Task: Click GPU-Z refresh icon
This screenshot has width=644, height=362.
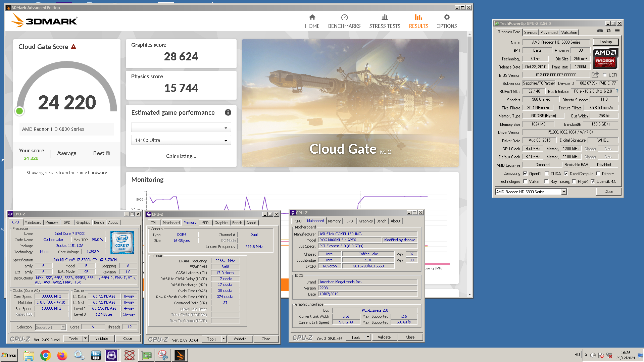Action: (608, 31)
